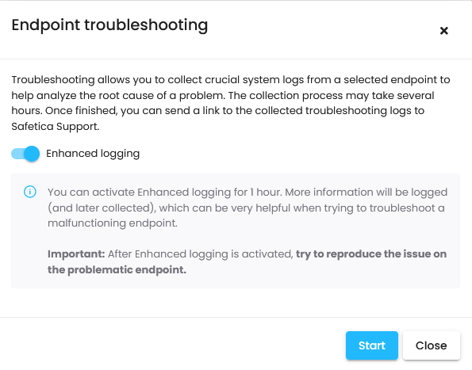Viewport: 472px width, 370px height.
Task: Click bold text 'try to reproduce the issue on'
Action: tap(371, 254)
